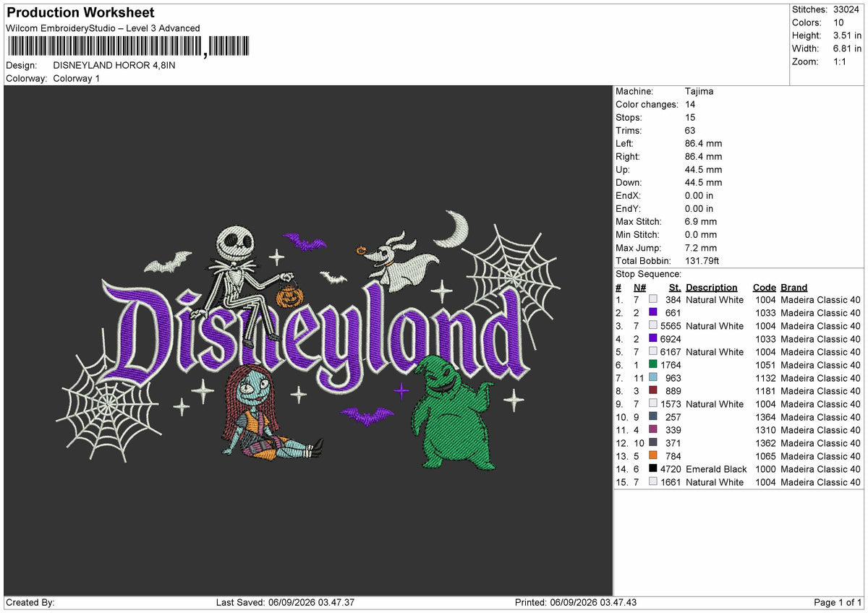Click the 'N#' column header
Screen dimensions: 868x613
(639, 288)
